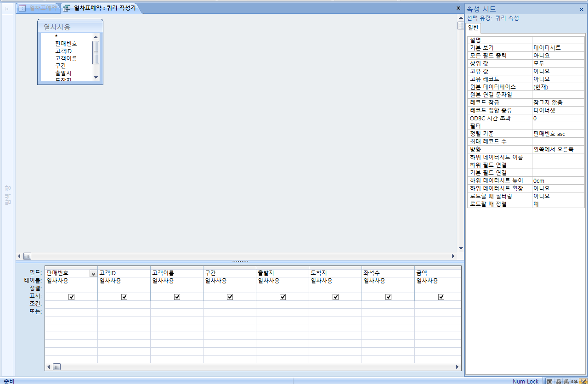Switch to the 열차표예약 form tab
588x384 pixels.
pos(39,8)
